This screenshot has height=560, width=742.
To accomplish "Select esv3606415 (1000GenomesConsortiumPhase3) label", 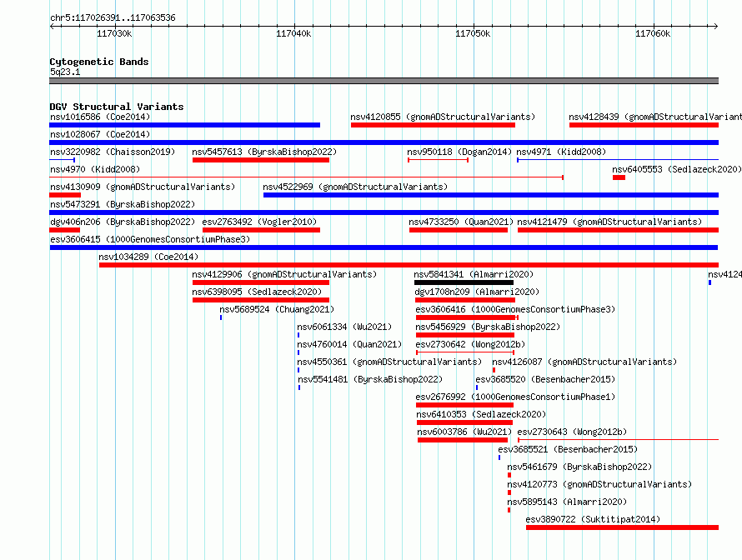I will 150,239.
